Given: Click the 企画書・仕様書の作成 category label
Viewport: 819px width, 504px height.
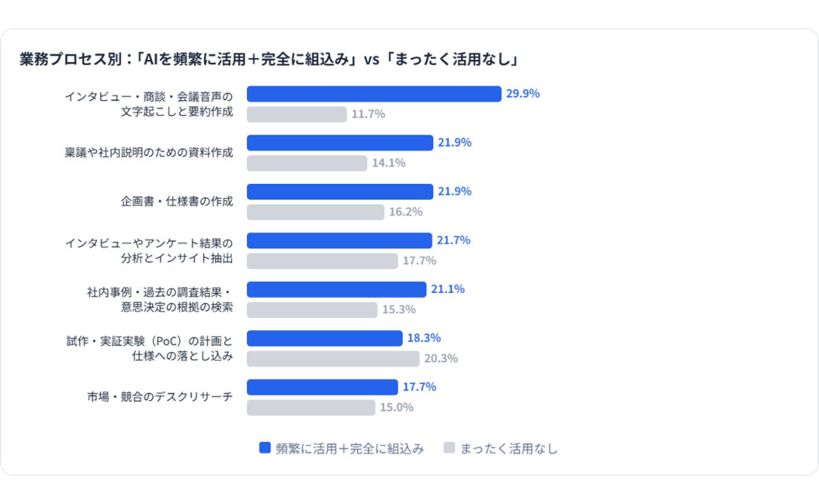Looking at the screenshot, I should (177, 202).
